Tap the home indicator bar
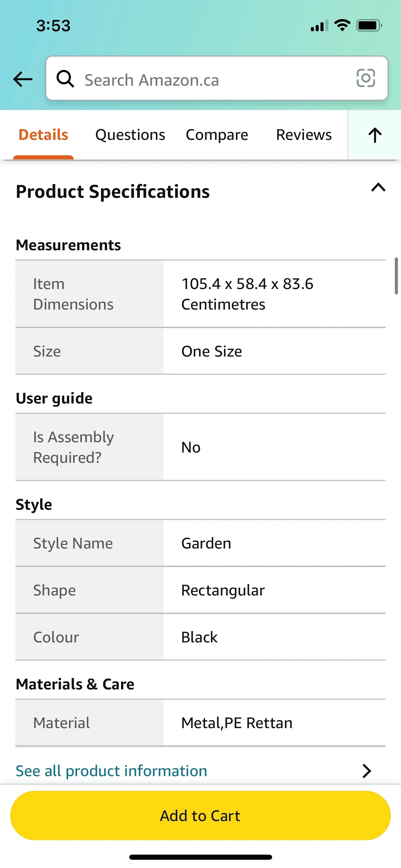401x868 pixels. pyautogui.click(x=200, y=857)
